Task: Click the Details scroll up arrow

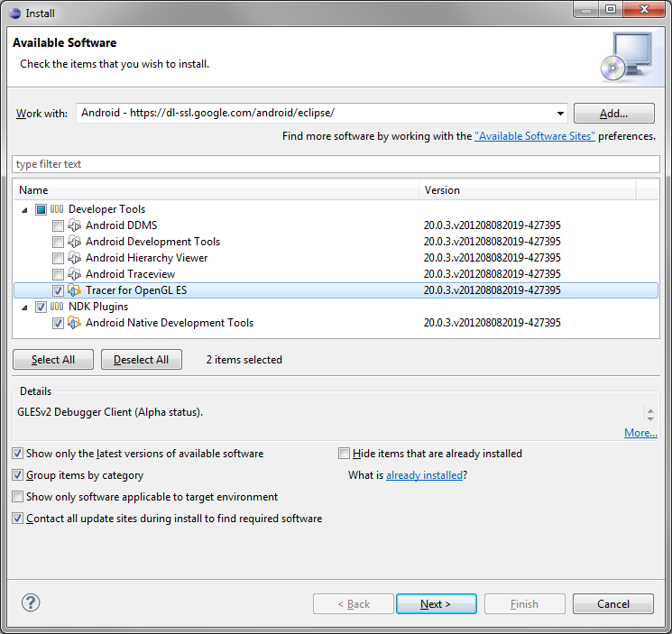Action: pyautogui.click(x=650, y=410)
